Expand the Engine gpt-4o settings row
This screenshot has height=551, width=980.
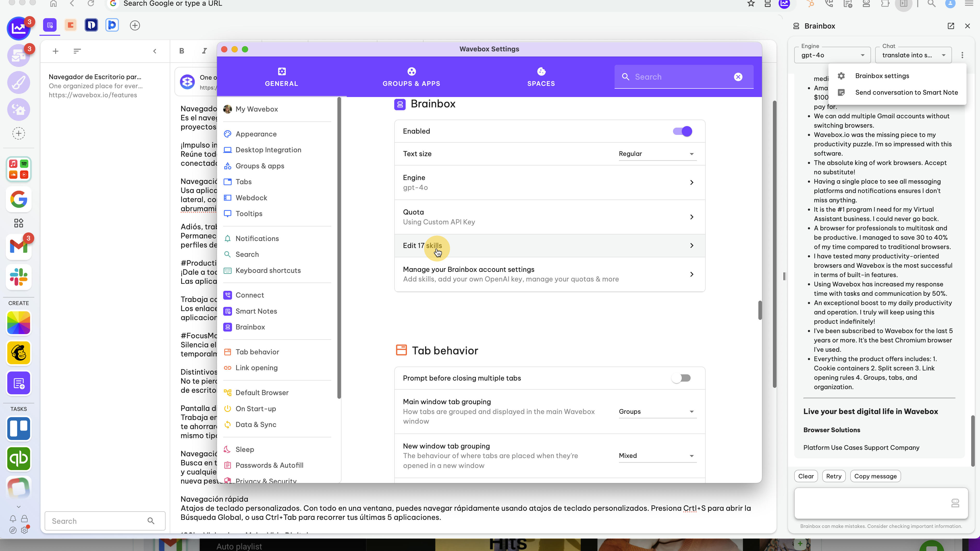550,183
